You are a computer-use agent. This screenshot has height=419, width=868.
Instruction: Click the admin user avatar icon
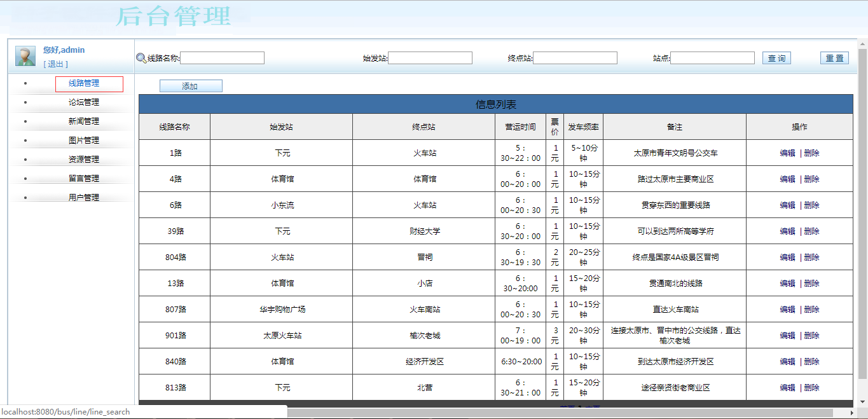pos(25,56)
